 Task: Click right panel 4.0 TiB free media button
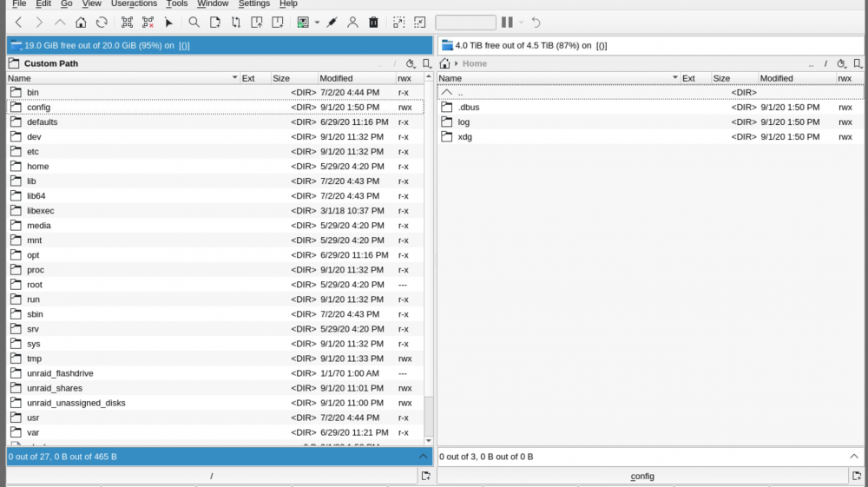coord(650,45)
